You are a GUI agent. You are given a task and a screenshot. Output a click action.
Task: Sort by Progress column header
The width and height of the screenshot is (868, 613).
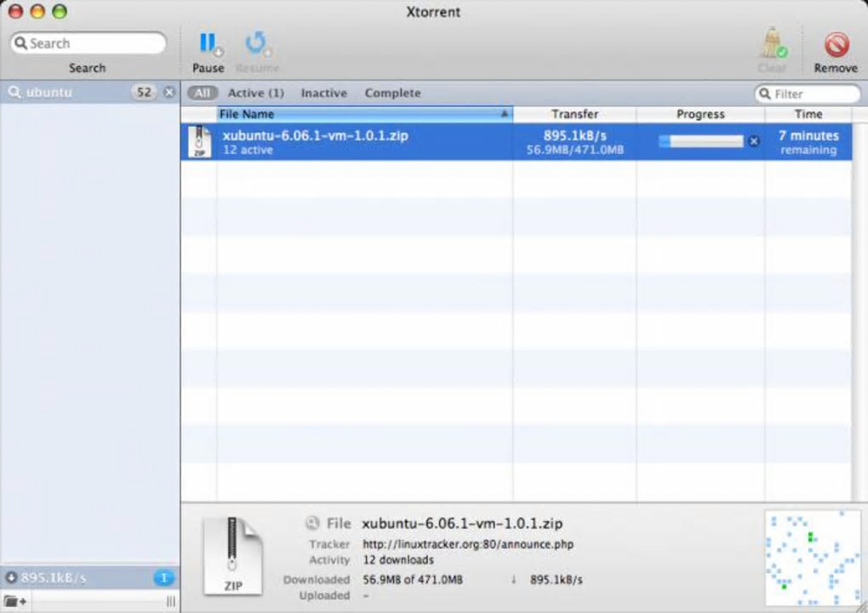coord(700,114)
